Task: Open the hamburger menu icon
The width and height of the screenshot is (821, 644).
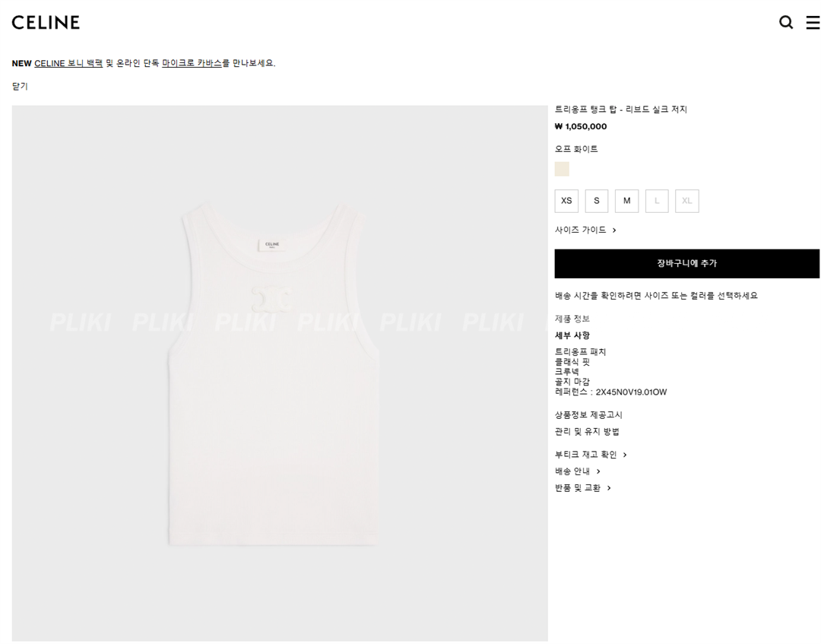Action: [x=813, y=23]
